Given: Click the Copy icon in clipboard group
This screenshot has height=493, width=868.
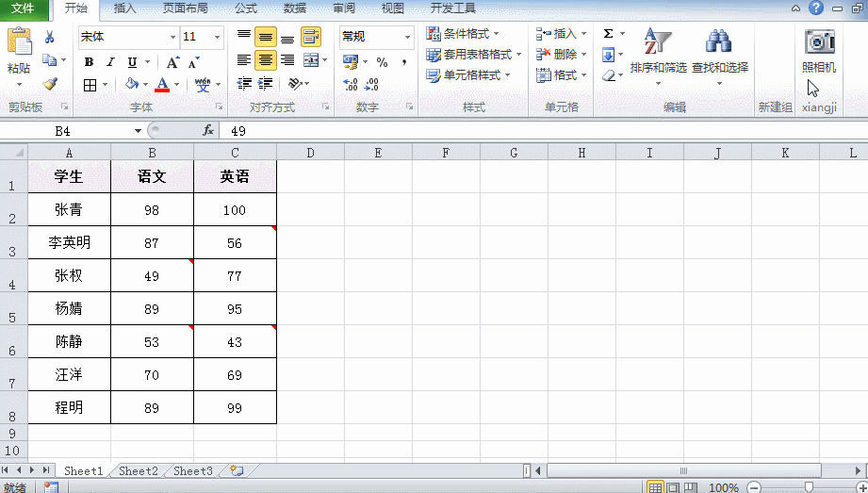Looking at the screenshot, I should pyautogui.click(x=50, y=59).
